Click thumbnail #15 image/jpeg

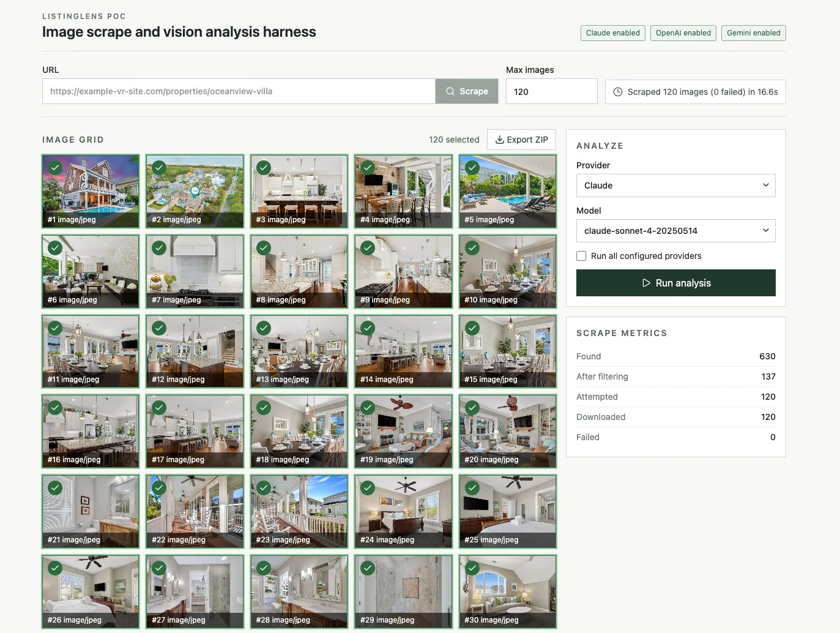(x=508, y=351)
